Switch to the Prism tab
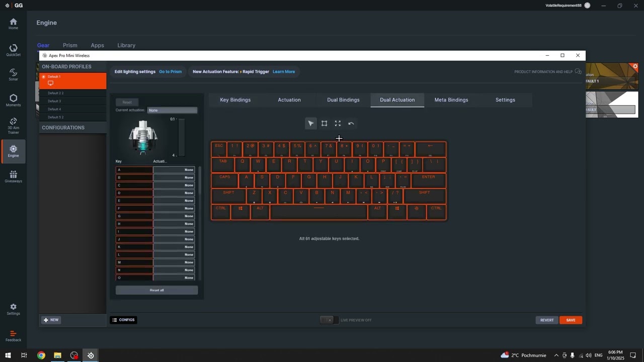This screenshot has width=644, height=362. click(70, 45)
